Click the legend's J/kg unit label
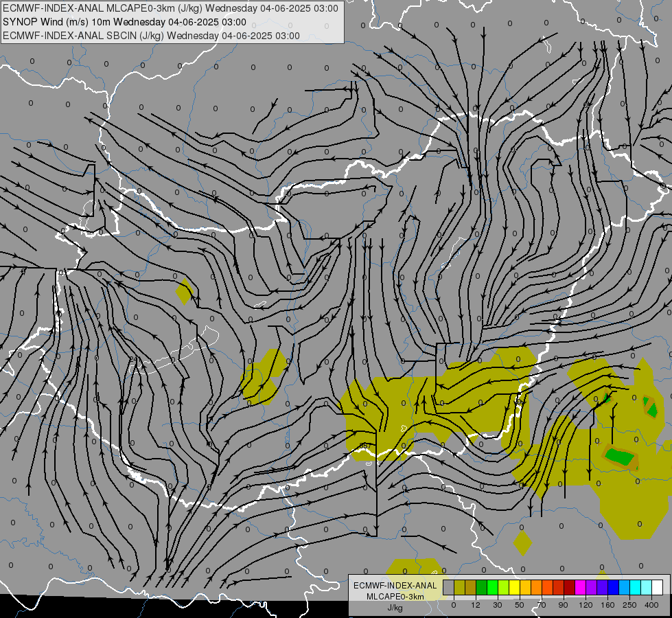672x618 pixels. 395,608
